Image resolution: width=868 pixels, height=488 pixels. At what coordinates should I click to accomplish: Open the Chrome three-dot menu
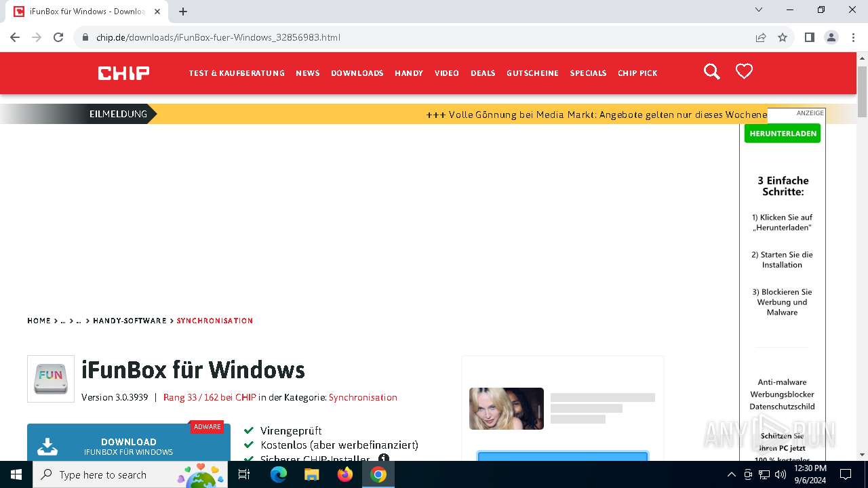[853, 37]
